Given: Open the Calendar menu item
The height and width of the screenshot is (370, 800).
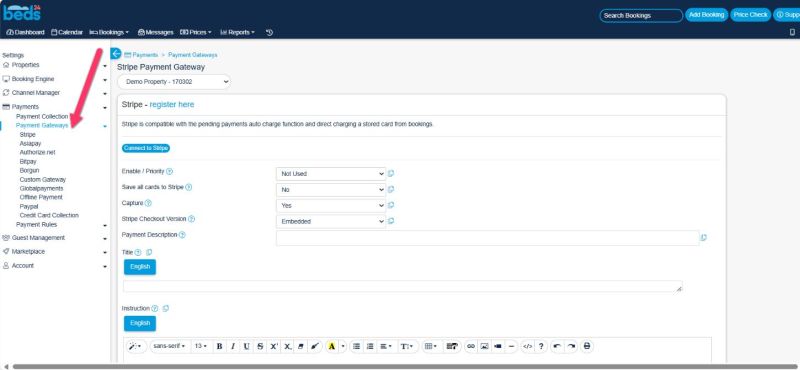Looking at the screenshot, I should coord(67,32).
